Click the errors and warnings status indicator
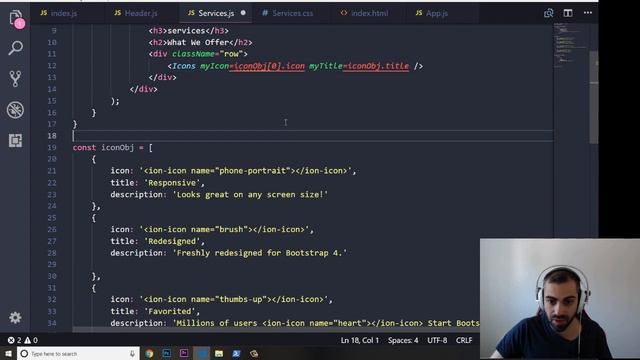640x360 pixels. pyautogui.click(x=23, y=340)
